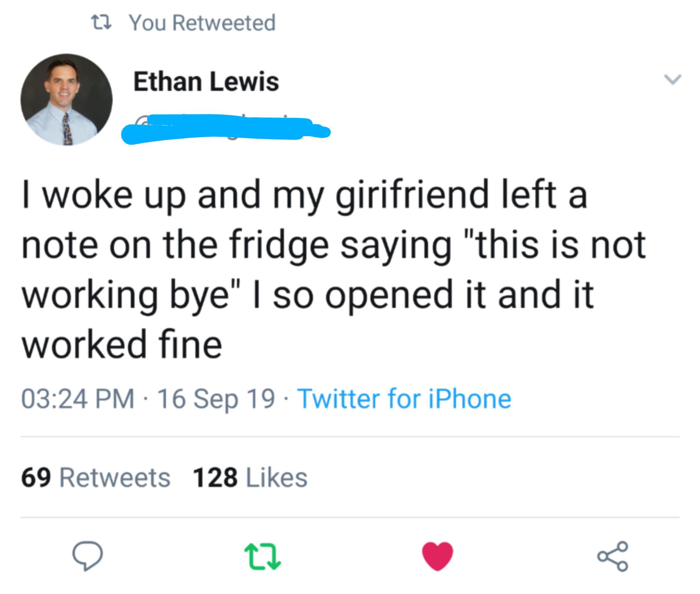This screenshot has height=594, width=700.
Task: Click the Twitter for iPhone link
Action: (404, 399)
